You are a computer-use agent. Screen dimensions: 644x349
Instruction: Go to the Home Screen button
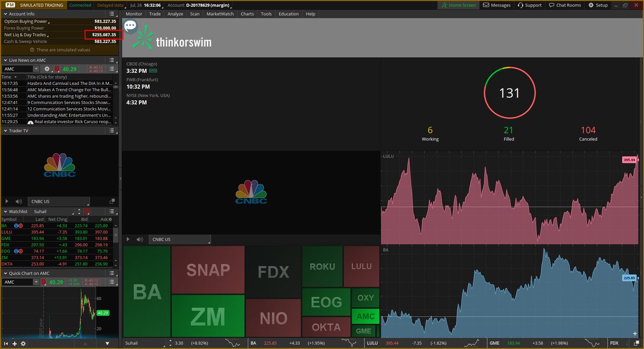point(458,5)
